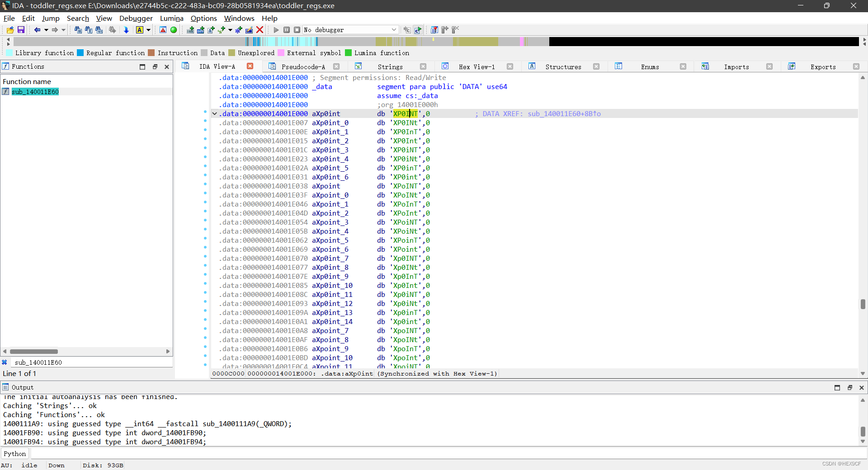This screenshot has height=470, width=868.
Task: Select the Make Code toolbar icon
Action: coord(190,30)
